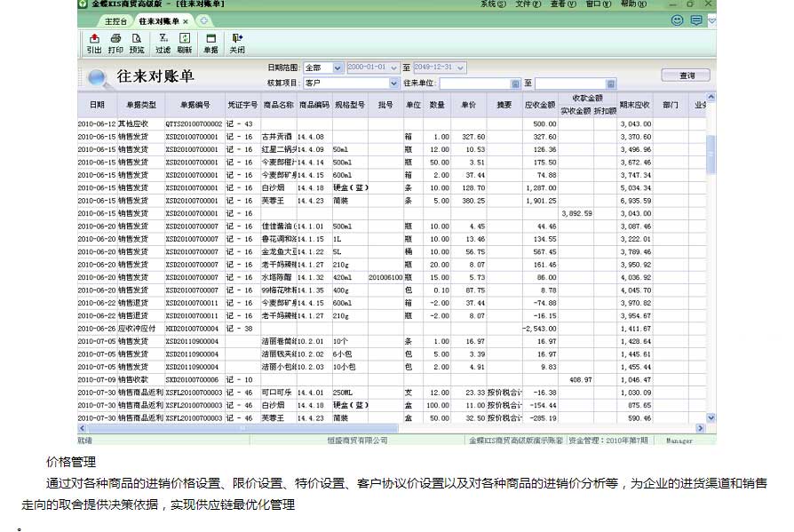794x532 pixels.
Task: Click the first 往来单位 input field
Action: [474, 83]
